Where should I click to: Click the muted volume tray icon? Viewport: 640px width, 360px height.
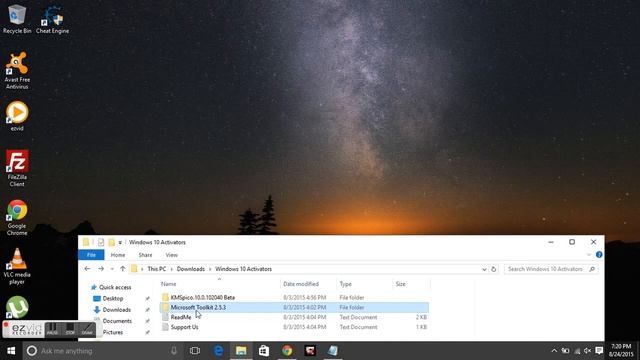[587, 351]
